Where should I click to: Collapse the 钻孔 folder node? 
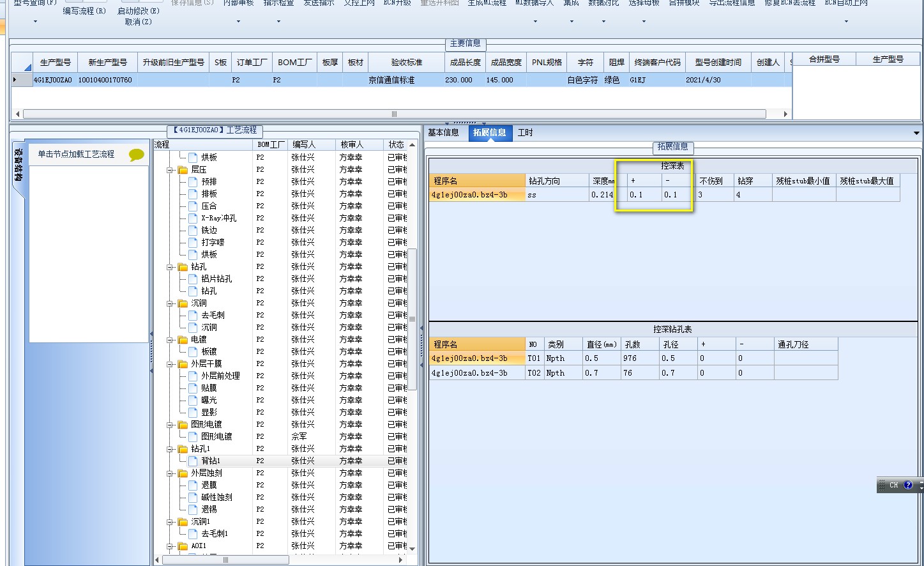[x=170, y=267]
